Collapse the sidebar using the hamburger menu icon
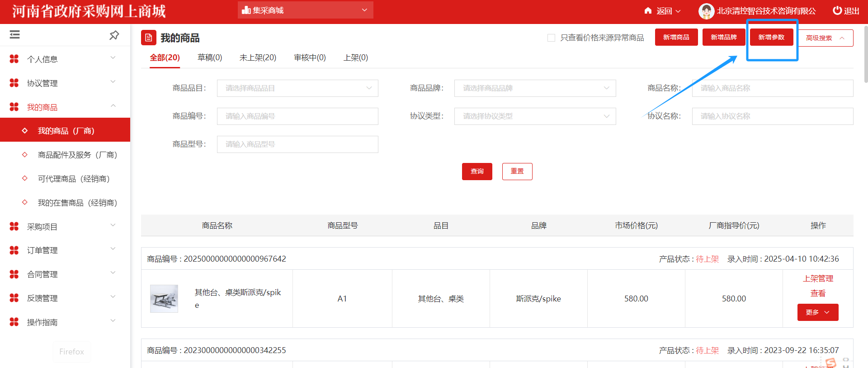This screenshot has height=368, width=868. tap(15, 34)
